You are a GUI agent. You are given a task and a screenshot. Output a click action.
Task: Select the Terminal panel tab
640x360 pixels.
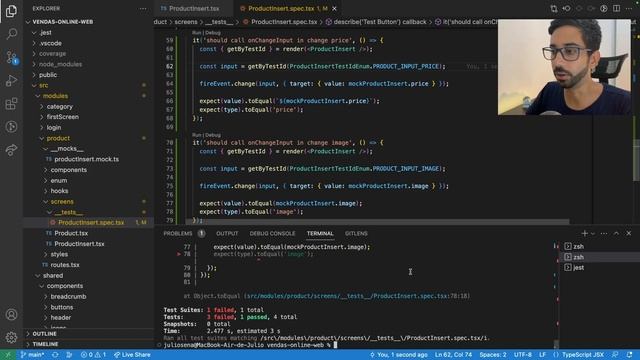pyautogui.click(x=320, y=233)
